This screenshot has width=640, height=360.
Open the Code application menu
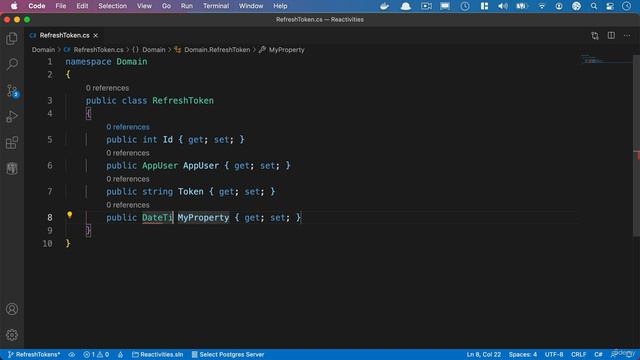pyautogui.click(x=37, y=6)
